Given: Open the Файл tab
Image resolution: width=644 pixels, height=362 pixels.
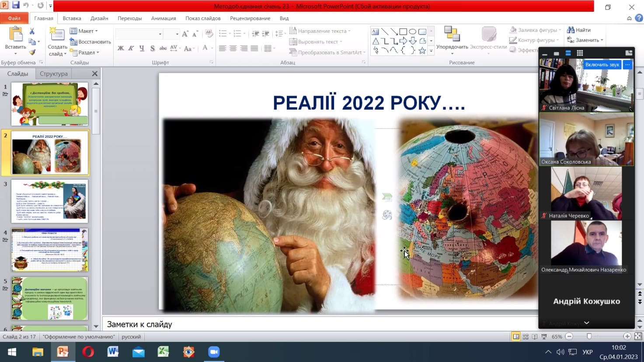Looking at the screenshot, I should tap(14, 18).
